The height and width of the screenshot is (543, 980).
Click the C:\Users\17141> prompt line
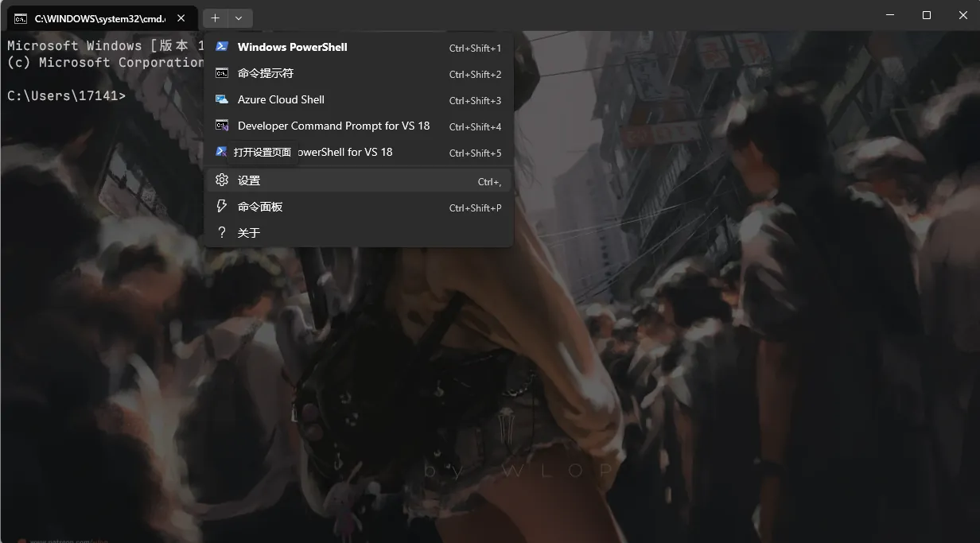66,95
